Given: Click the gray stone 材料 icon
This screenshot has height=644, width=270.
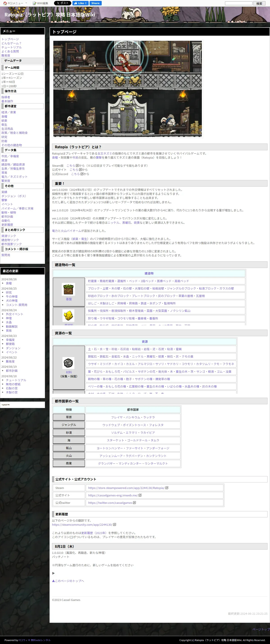Looking at the screenshot, I should [68, 363].
